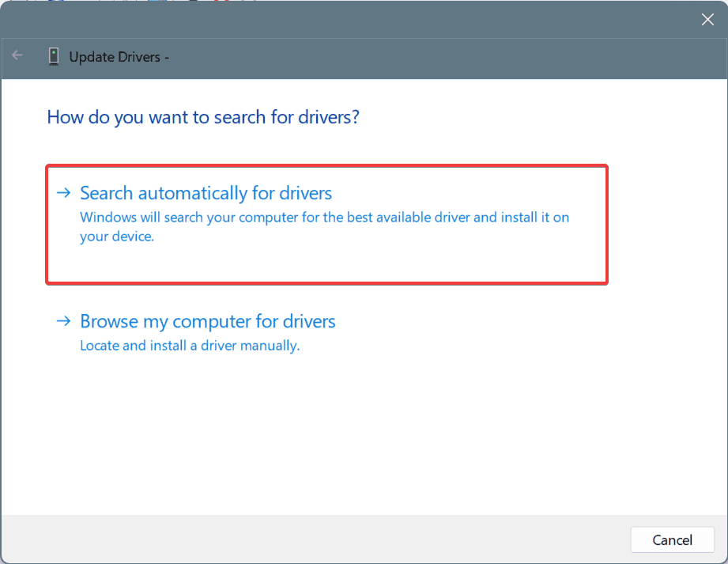The height and width of the screenshot is (564, 728).
Task: Close the Update Drivers wizard window
Action: pyautogui.click(x=707, y=19)
